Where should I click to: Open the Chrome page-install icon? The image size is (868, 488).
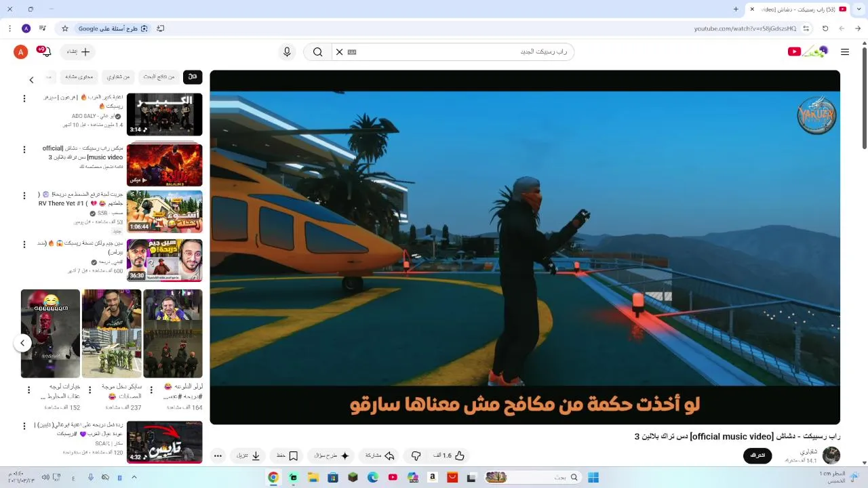coord(161,28)
